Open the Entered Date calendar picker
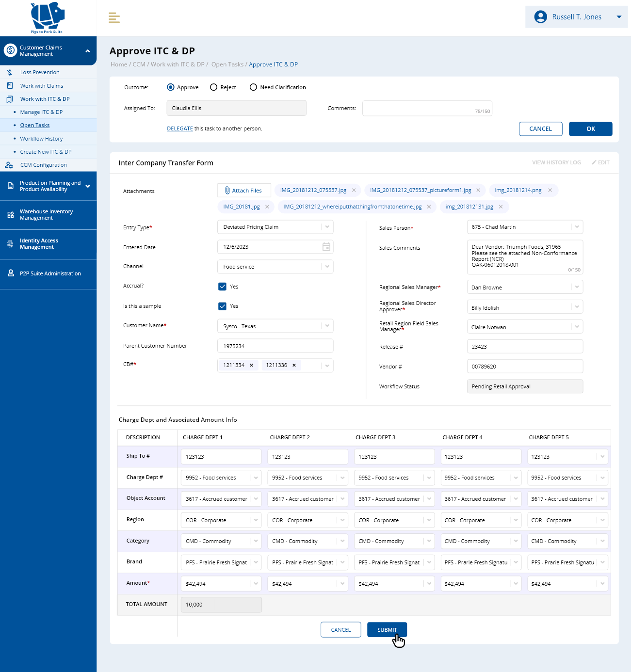Screen dimensions: 631x672 [326, 247]
